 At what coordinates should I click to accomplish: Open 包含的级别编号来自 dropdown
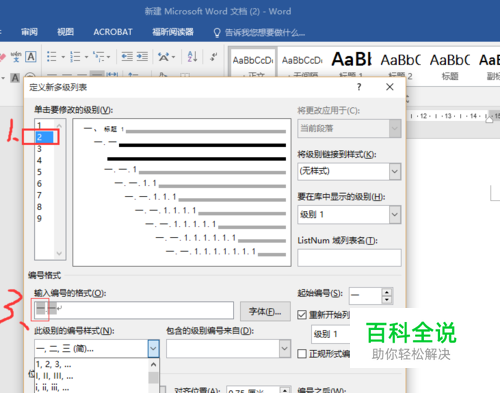click(284, 349)
